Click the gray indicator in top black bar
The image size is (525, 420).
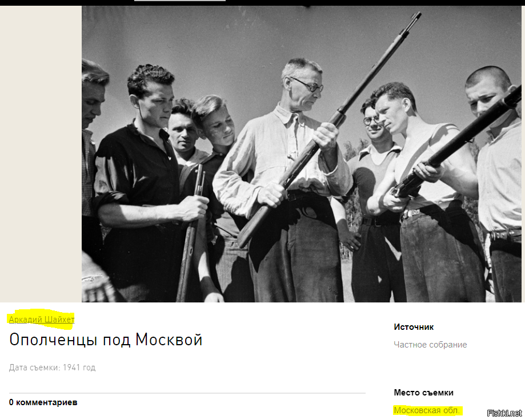pos(180,1)
